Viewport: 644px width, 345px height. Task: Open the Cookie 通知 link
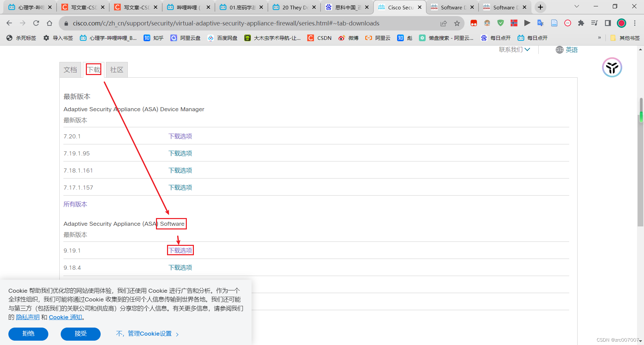pyautogui.click(x=65, y=317)
